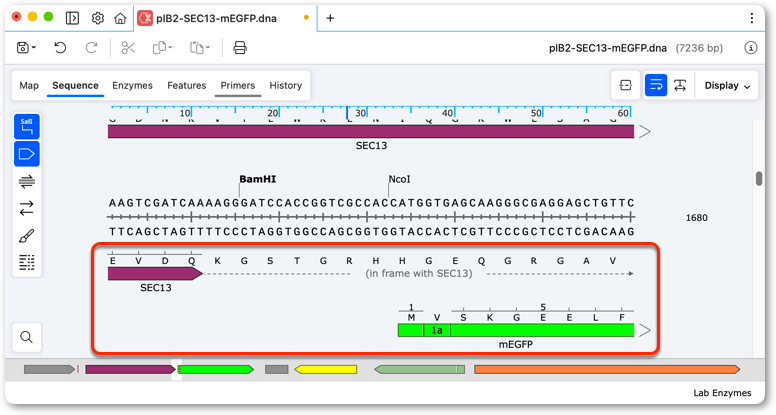The image size is (776, 415).
Task: Toggle the dotted lines layout icon
Action: point(27,262)
